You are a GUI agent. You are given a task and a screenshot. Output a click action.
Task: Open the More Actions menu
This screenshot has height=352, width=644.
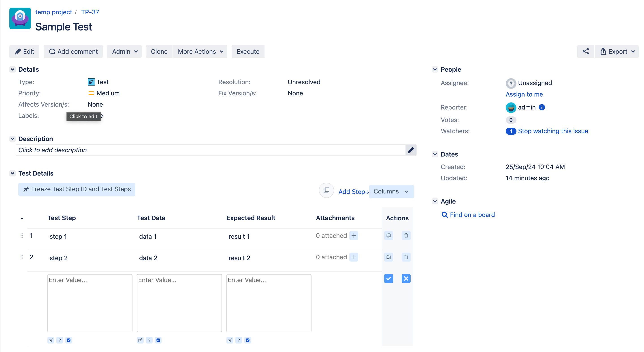click(200, 52)
